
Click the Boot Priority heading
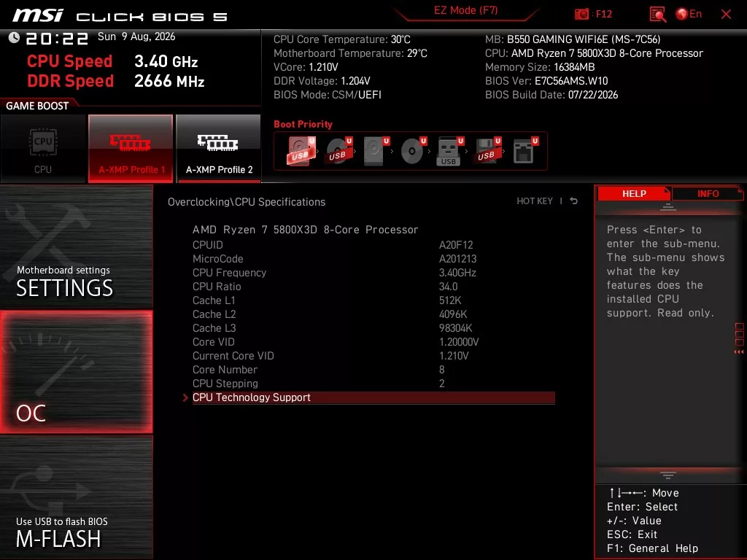click(x=303, y=124)
